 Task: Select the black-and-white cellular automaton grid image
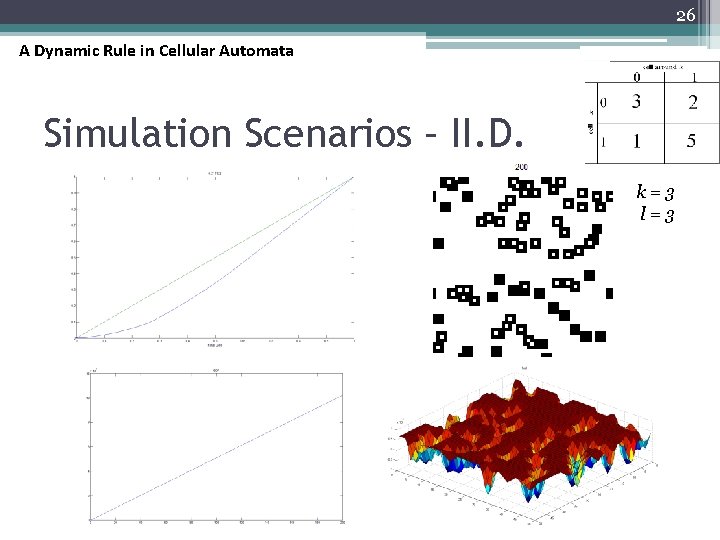click(x=523, y=266)
